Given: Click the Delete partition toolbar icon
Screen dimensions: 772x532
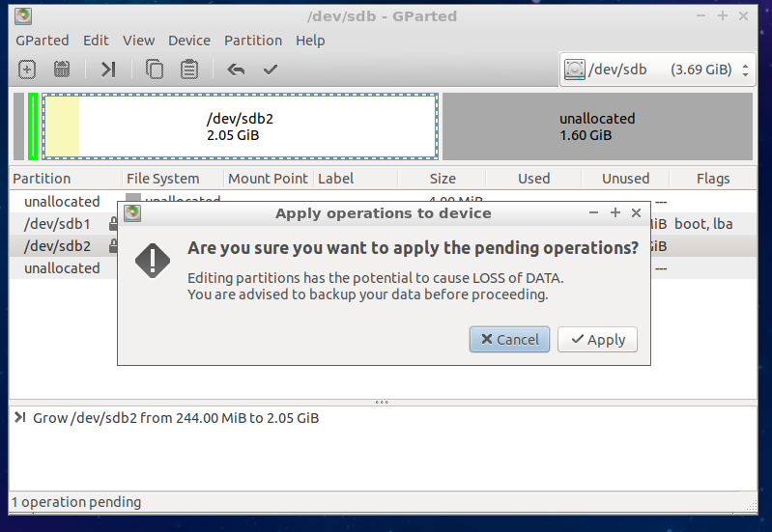Looking at the screenshot, I should pos(62,70).
